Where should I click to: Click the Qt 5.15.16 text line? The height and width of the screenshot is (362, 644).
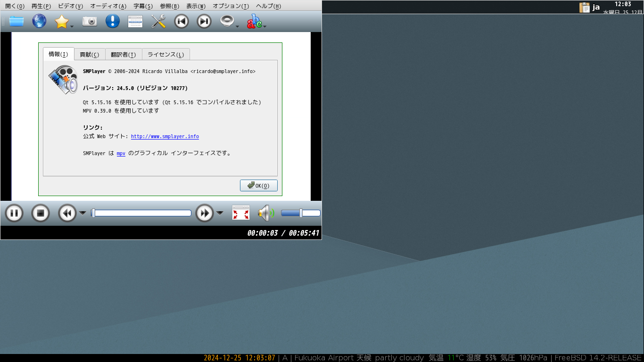[172, 102]
